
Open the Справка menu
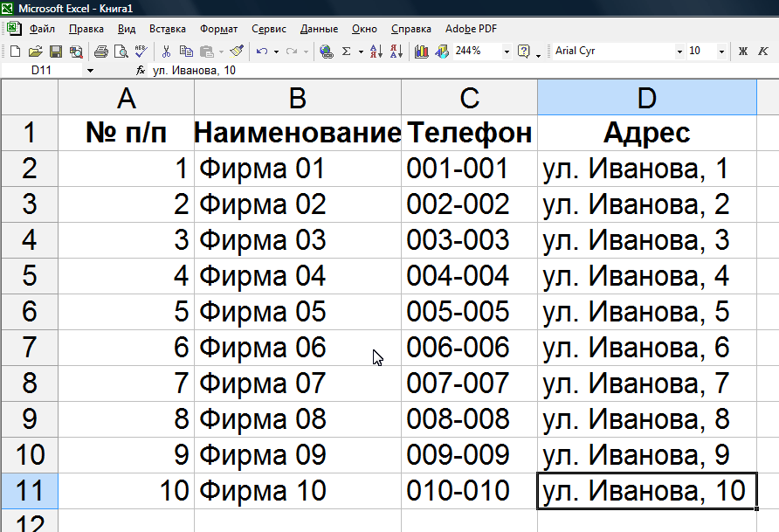click(x=410, y=29)
